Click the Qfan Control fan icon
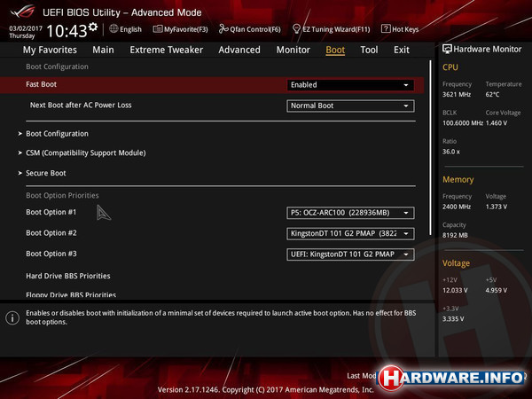 (x=223, y=29)
